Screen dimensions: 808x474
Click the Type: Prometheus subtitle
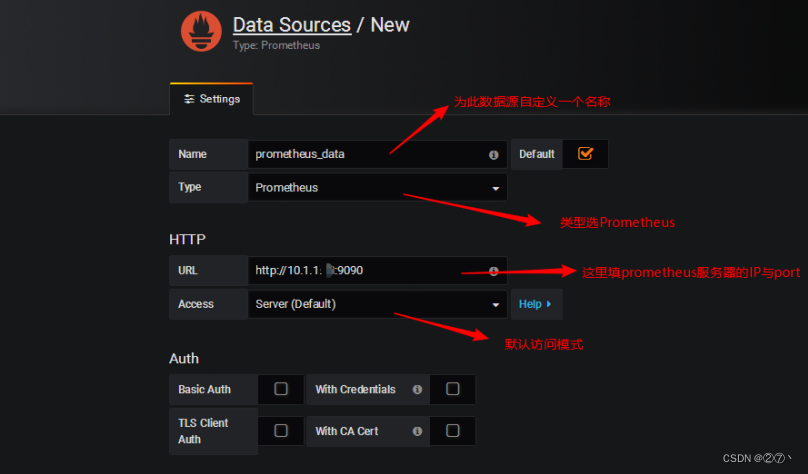click(276, 45)
